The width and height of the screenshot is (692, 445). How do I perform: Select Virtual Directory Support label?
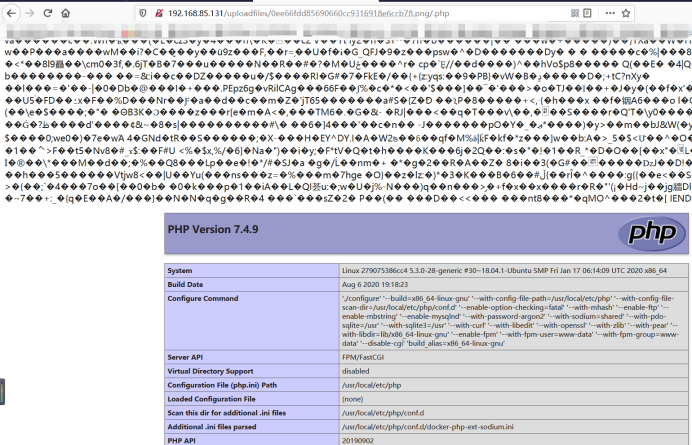[x=210, y=371]
